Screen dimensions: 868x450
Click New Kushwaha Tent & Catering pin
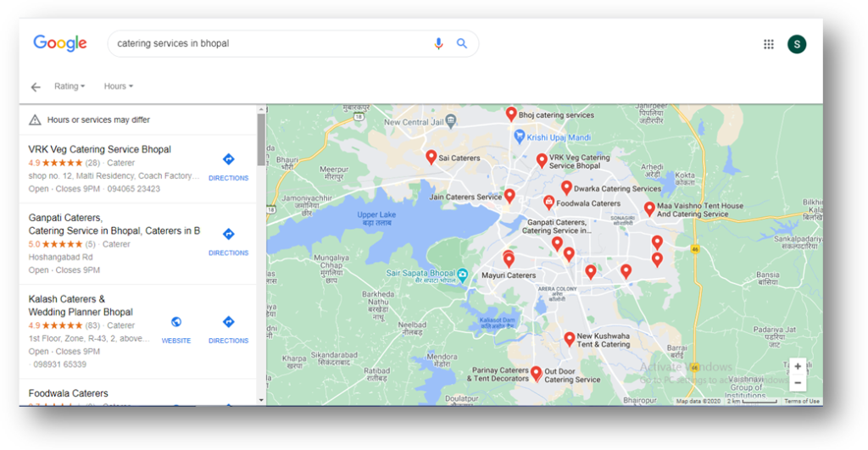(x=569, y=339)
